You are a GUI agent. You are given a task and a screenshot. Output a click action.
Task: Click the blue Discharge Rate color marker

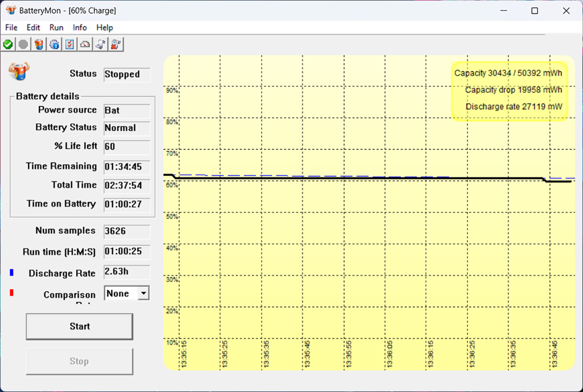11,272
